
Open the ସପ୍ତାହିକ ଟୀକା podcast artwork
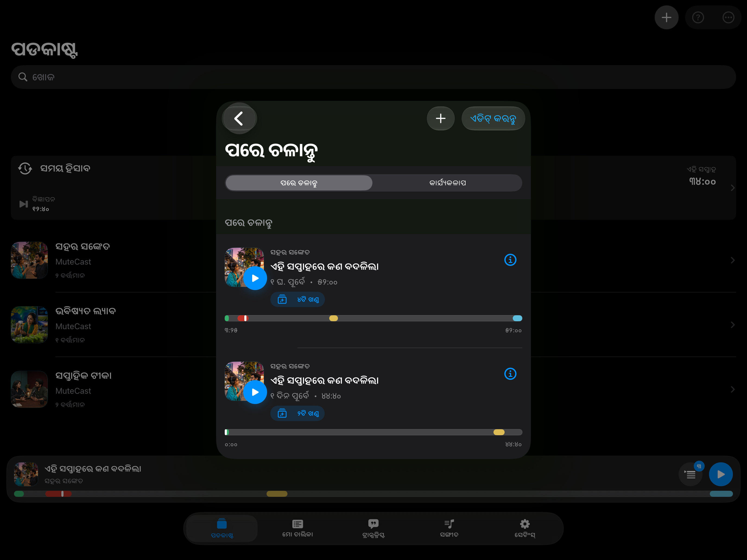point(29,390)
